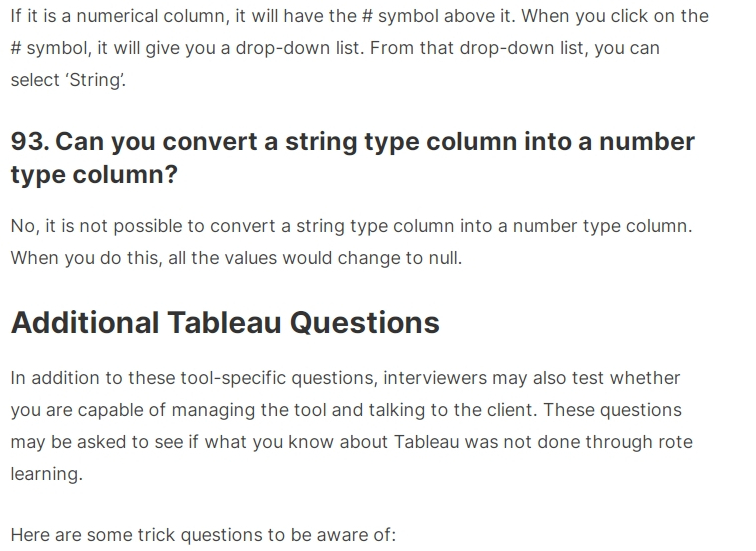The width and height of the screenshot is (756, 551).
Task: Click the question 93 heading text
Action: 352,158
